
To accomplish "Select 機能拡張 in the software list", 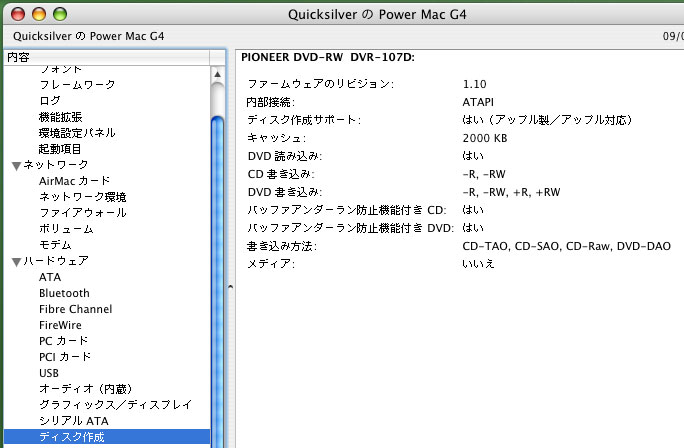I will click(60, 117).
